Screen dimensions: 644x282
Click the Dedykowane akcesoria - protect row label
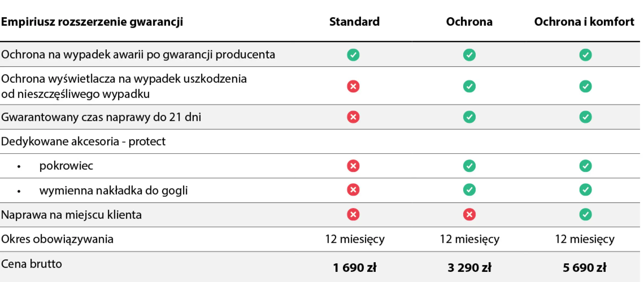[x=83, y=141]
